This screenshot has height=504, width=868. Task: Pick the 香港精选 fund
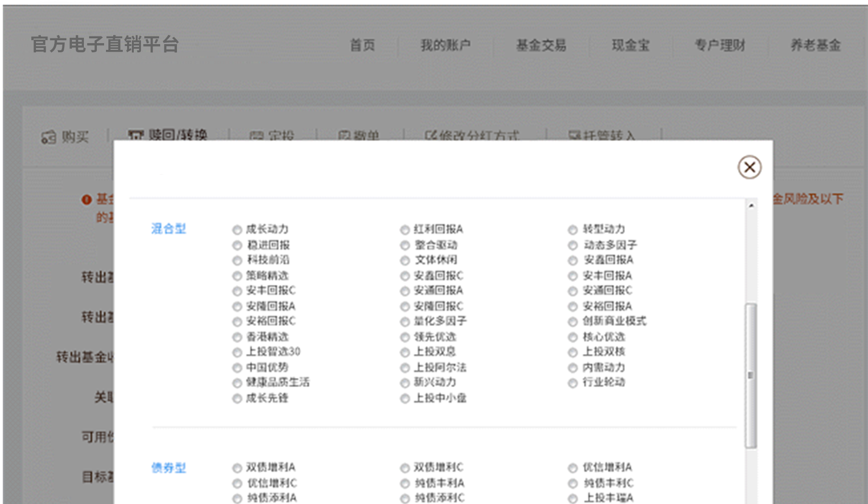237,337
